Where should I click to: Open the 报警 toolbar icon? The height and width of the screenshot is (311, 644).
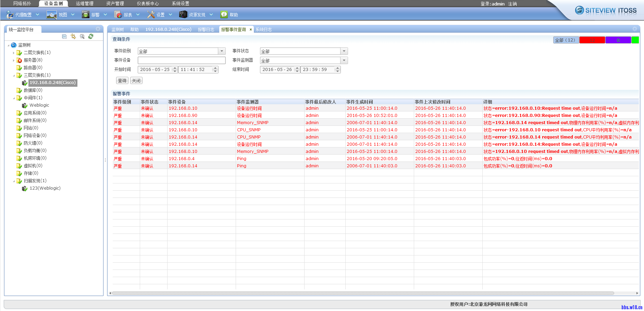85,14
